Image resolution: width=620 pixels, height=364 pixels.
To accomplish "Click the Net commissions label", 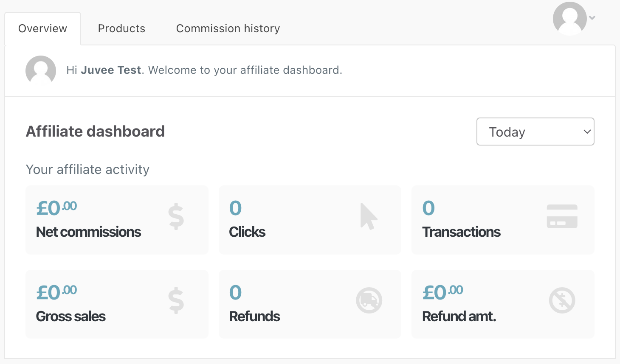I will (88, 232).
